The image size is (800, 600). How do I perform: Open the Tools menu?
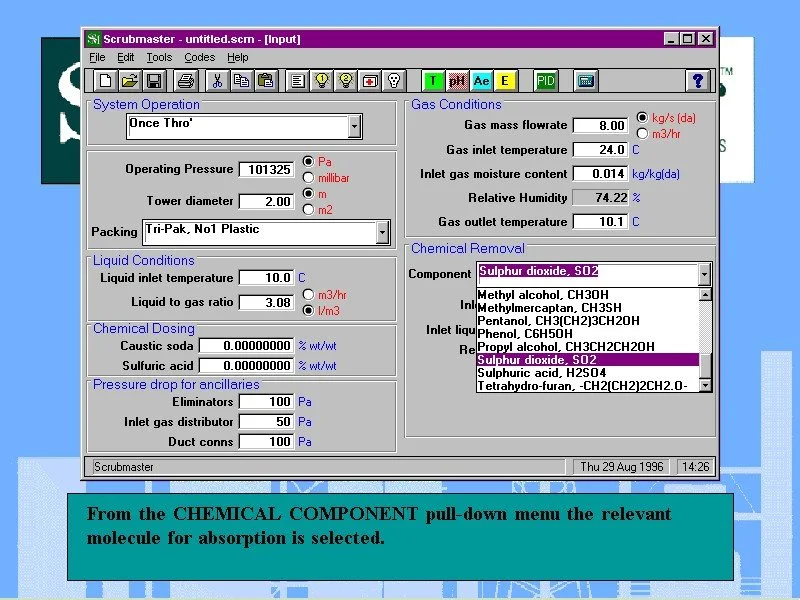159,57
